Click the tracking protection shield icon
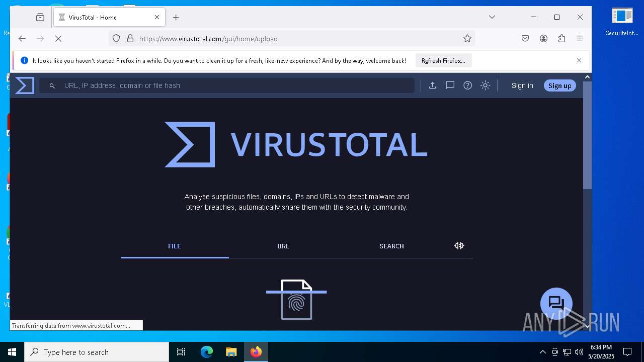Viewport: 644px width, 362px height. tap(116, 38)
